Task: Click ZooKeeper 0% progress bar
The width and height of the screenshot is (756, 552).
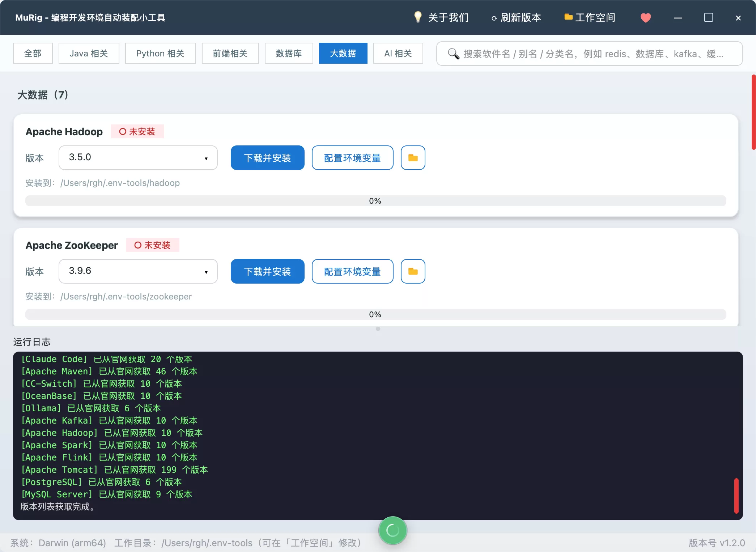Action: tap(375, 314)
